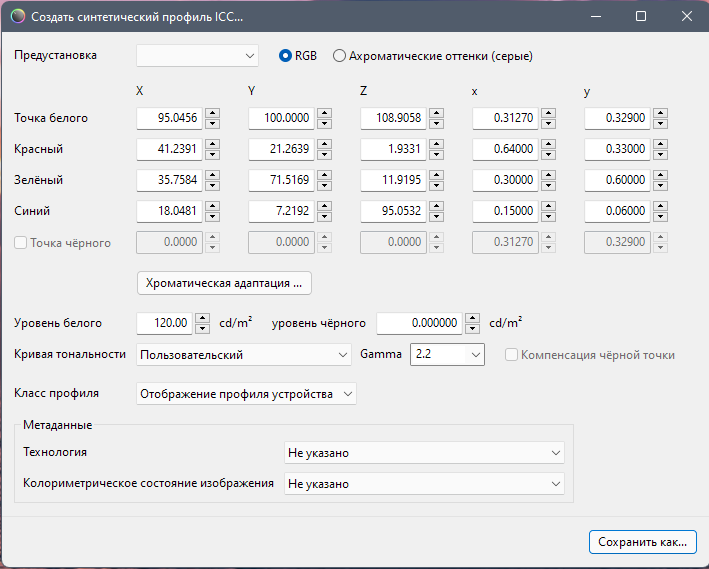Image resolution: width=709 pixels, height=569 pixels.
Task: Open the Класс профиля dropdown
Action: (x=246, y=394)
